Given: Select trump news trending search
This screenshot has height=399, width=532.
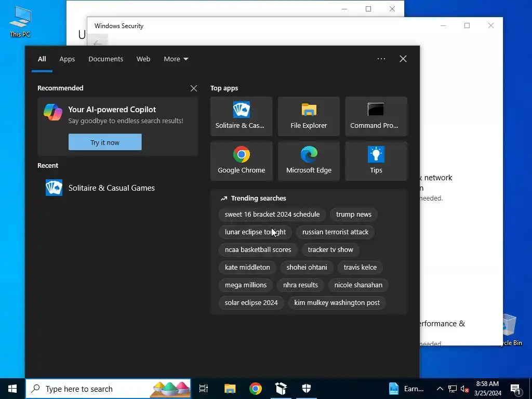Looking at the screenshot, I should pyautogui.click(x=353, y=215).
